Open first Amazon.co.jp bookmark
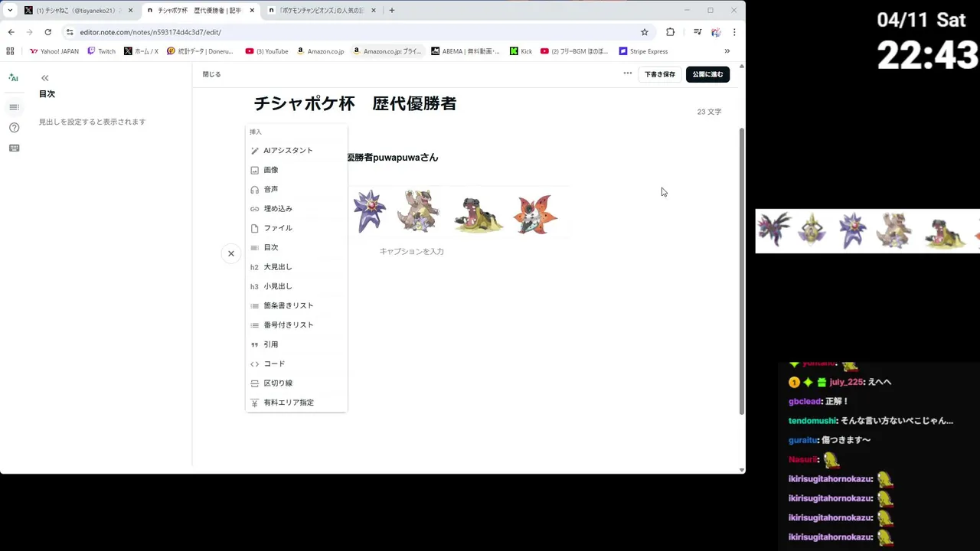The image size is (980, 551). pyautogui.click(x=320, y=51)
